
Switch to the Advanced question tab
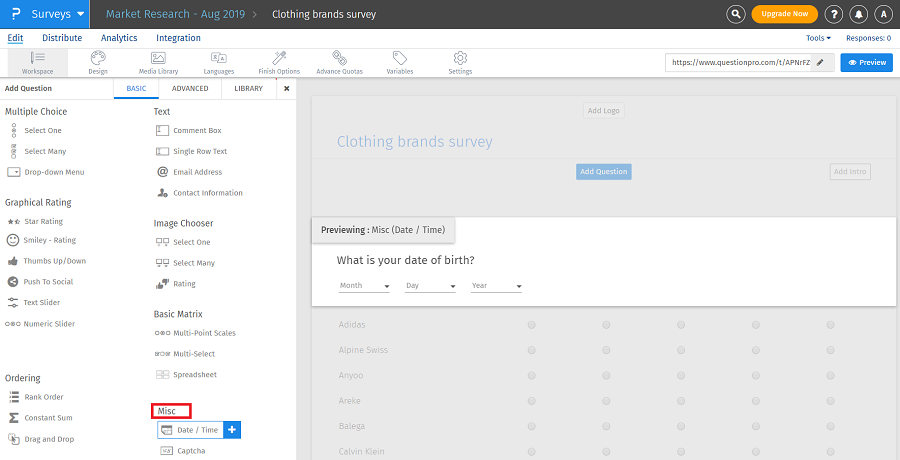coord(190,88)
